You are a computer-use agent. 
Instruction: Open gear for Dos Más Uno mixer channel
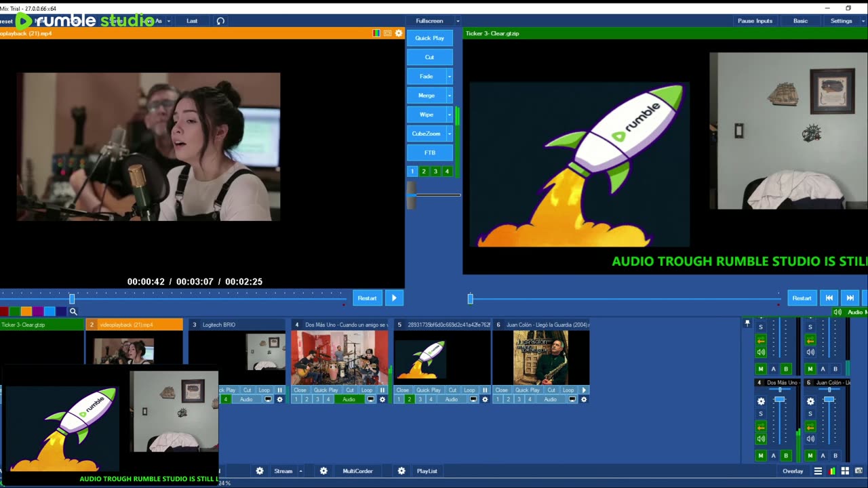click(x=761, y=401)
